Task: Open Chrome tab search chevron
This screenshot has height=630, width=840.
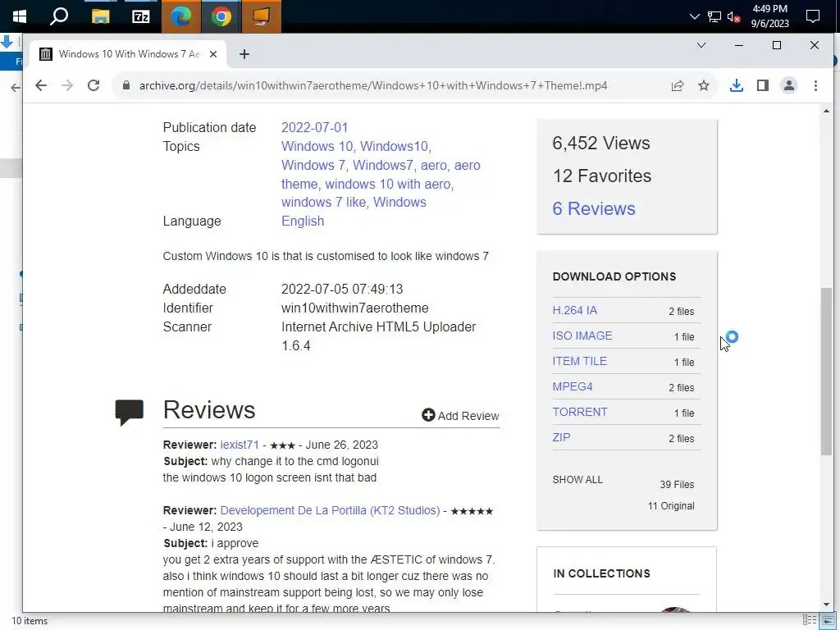Action: [701, 46]
